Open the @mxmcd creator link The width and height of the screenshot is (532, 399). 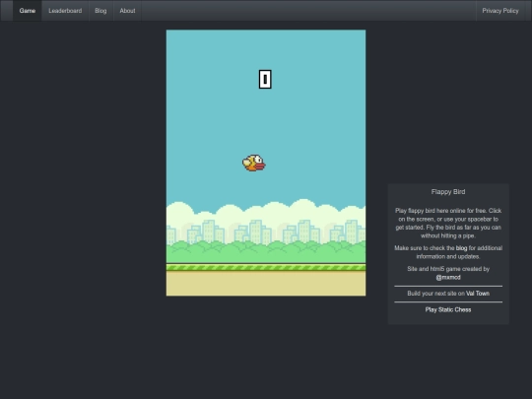point(448,277)
